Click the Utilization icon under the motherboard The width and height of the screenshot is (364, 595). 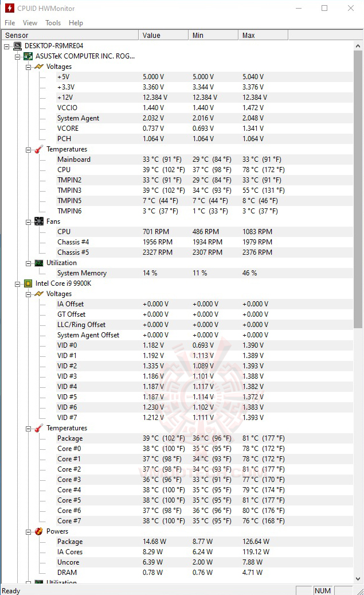point(38,263)
